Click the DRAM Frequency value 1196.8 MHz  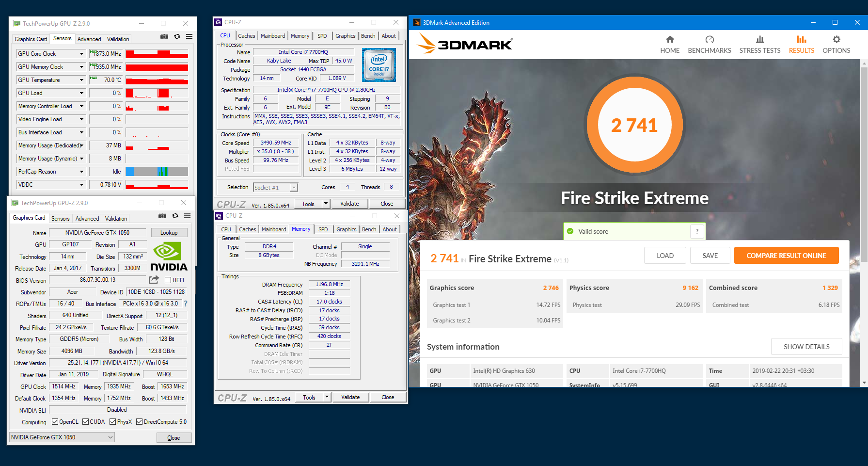point(329,285)
